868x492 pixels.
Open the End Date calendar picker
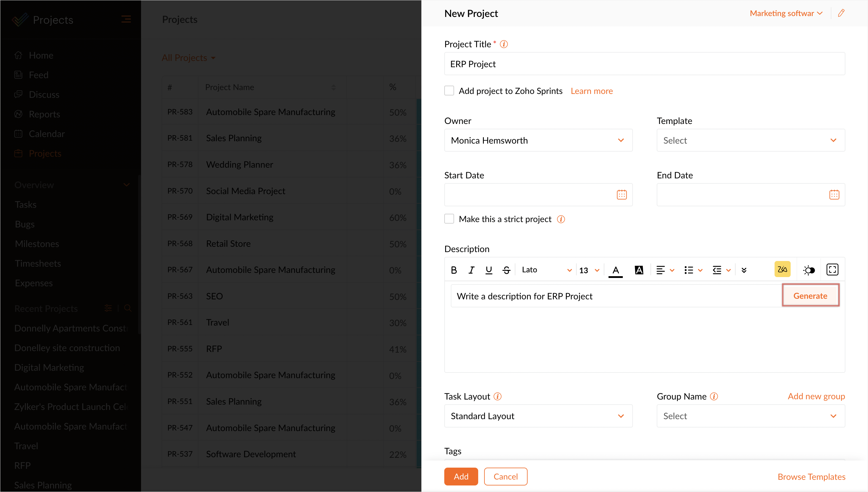click(x=834, y=195)
